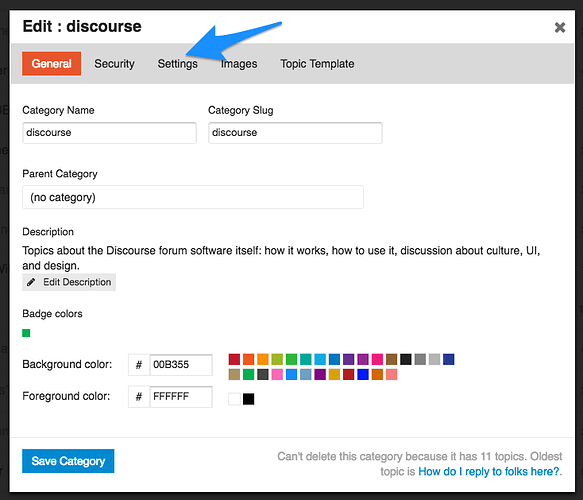Select the pink swatch in second row

click(x=277, y=374)
